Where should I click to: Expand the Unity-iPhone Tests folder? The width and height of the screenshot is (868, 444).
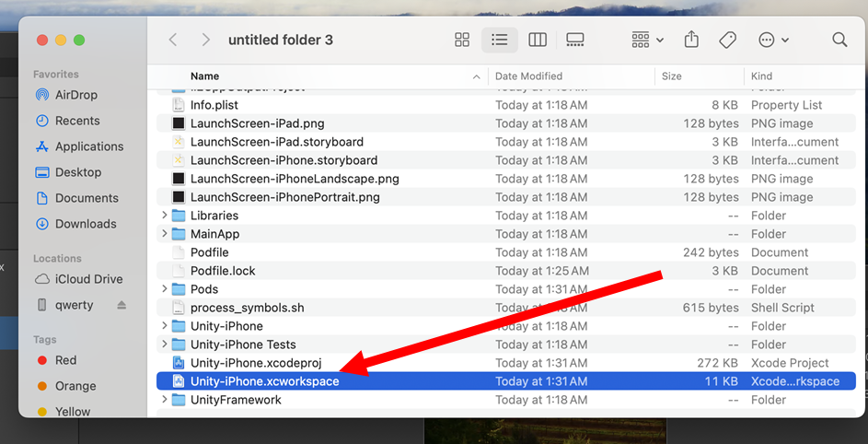tap(164, 345)
